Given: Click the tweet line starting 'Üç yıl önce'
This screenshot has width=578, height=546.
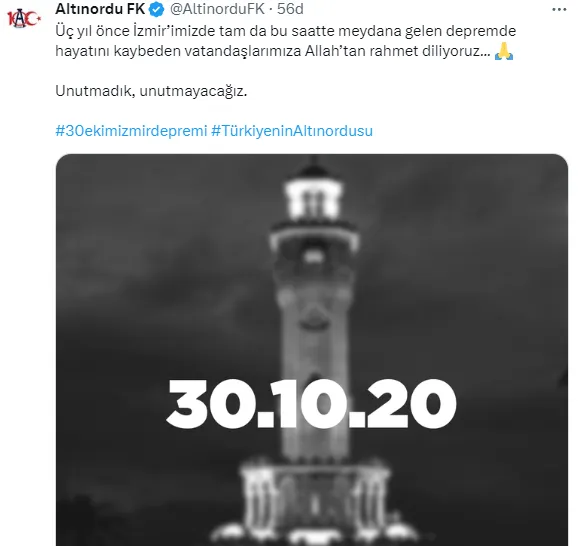Looking at the screenshot, I should tap(286, 31).
